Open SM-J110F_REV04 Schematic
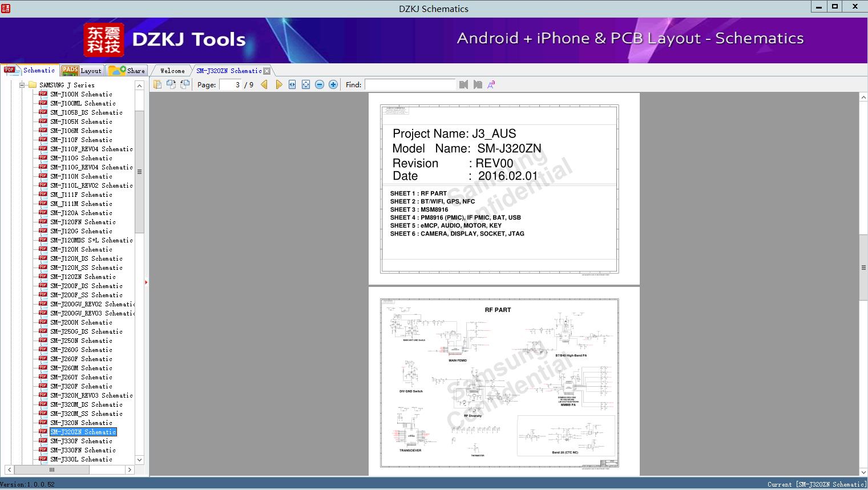This screenshot has height=490, width=868. (x=91, y=149)
